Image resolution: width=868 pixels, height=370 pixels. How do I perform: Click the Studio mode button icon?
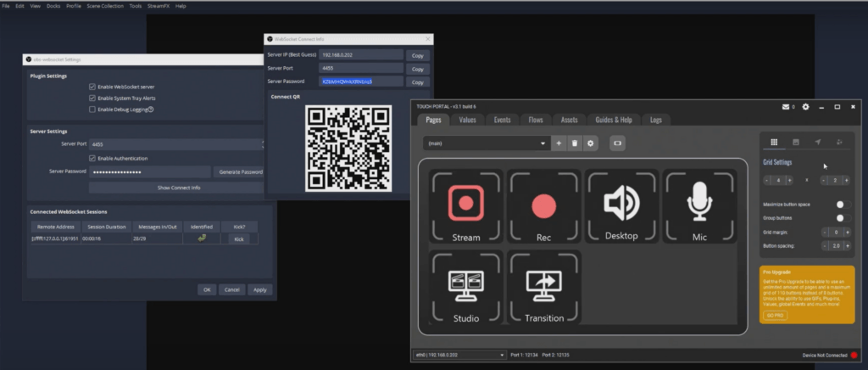(465, 285)
